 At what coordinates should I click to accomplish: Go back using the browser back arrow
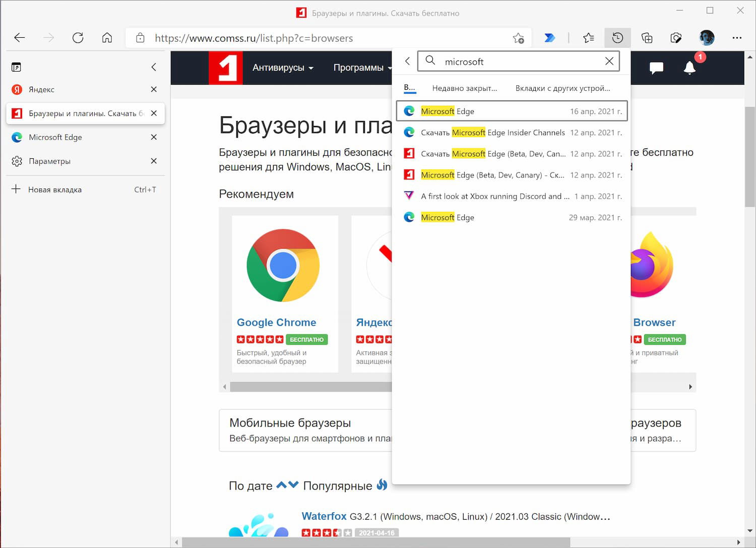[20, 38]
